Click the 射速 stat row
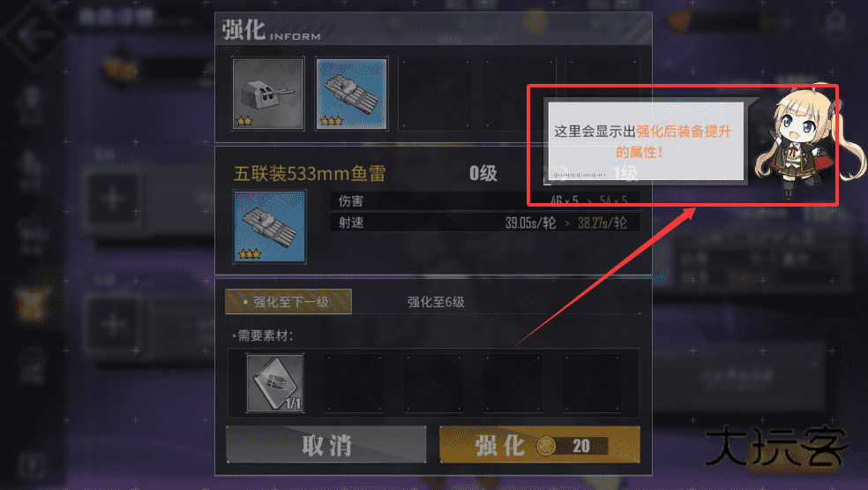 (485, 222)
